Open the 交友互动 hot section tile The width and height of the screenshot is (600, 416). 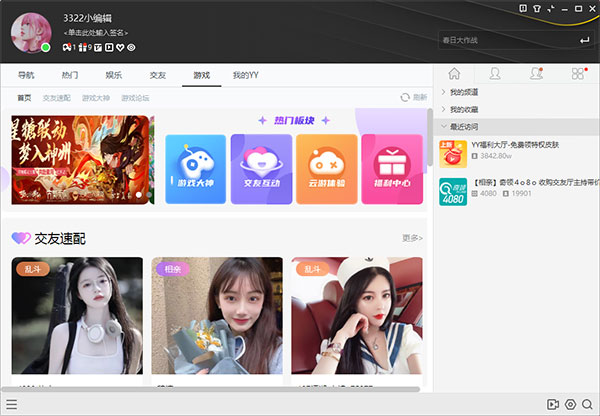tap(261, 168)
